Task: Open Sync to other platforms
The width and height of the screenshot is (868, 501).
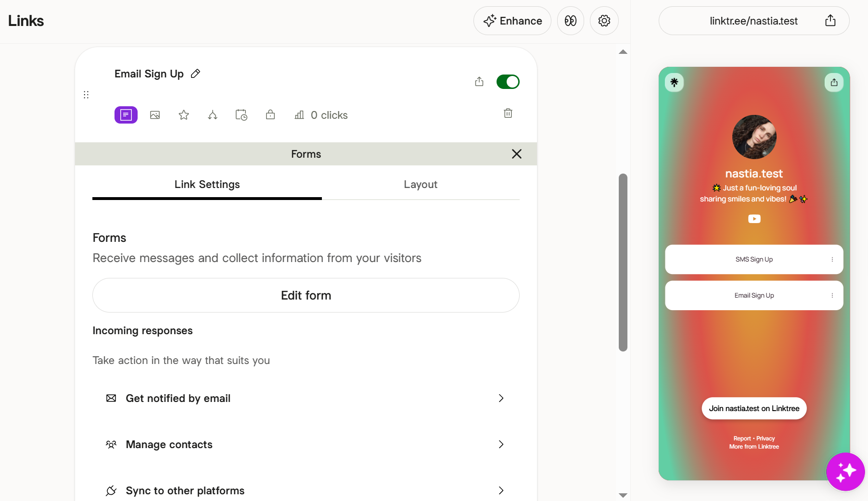Action: click(x=306, y=490)
